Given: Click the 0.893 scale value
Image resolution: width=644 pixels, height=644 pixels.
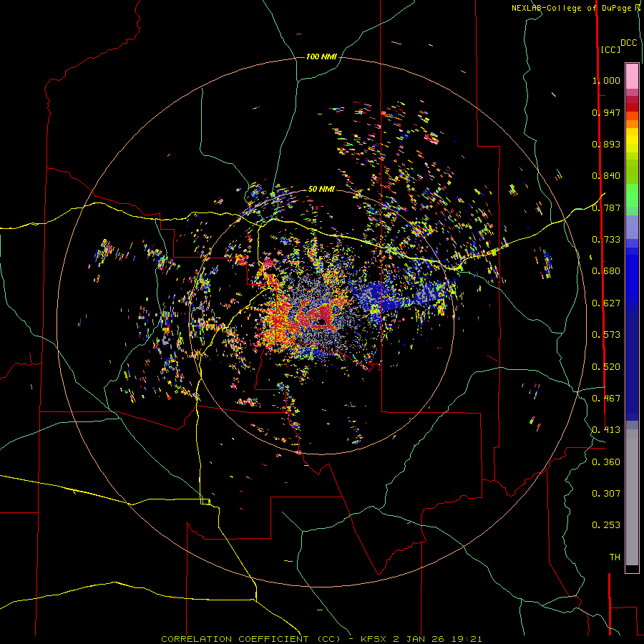Looking at the screenshot, I should pos(606,144).
